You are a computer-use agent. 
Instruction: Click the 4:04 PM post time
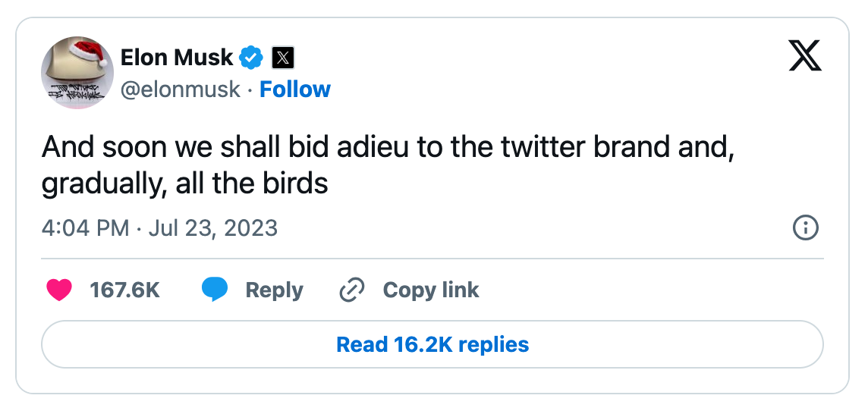(x=85, y=227)
